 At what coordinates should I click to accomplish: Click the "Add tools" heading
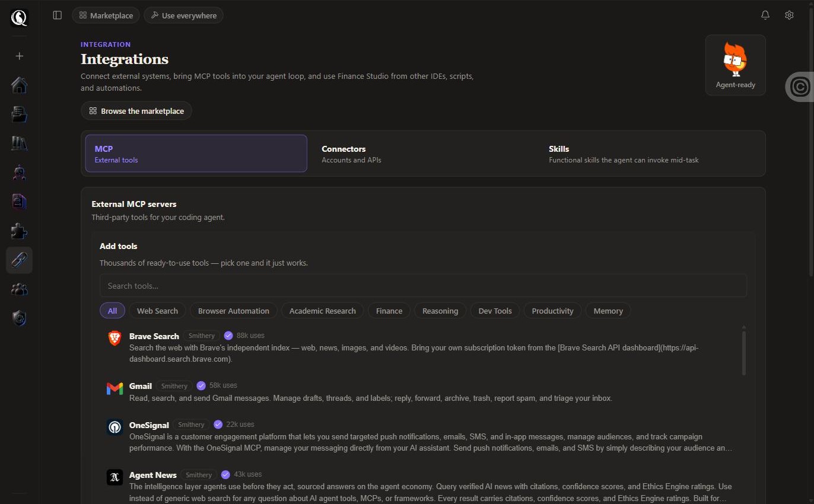click(119, 246)
